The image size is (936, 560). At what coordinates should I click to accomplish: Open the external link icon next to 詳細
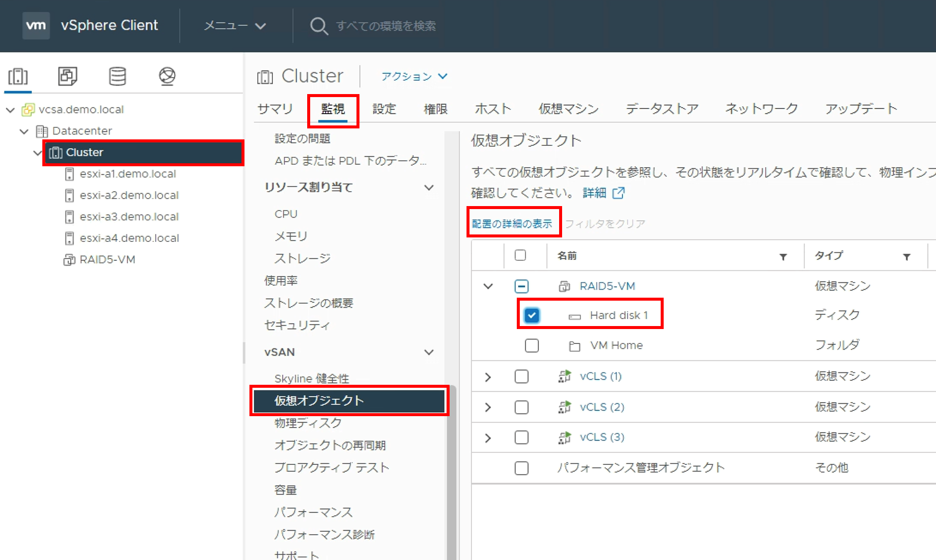[618, 193]
